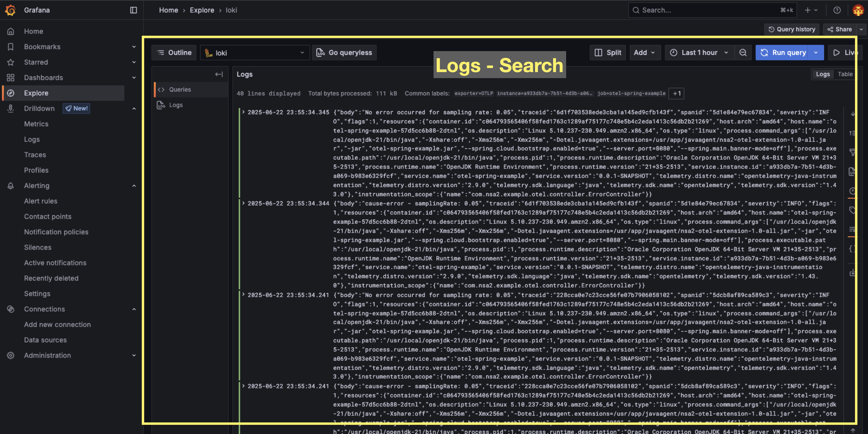Viewport: 868px width, 434px height.
Task: Select Queries in the outline
Action: [x=191, y=90]
